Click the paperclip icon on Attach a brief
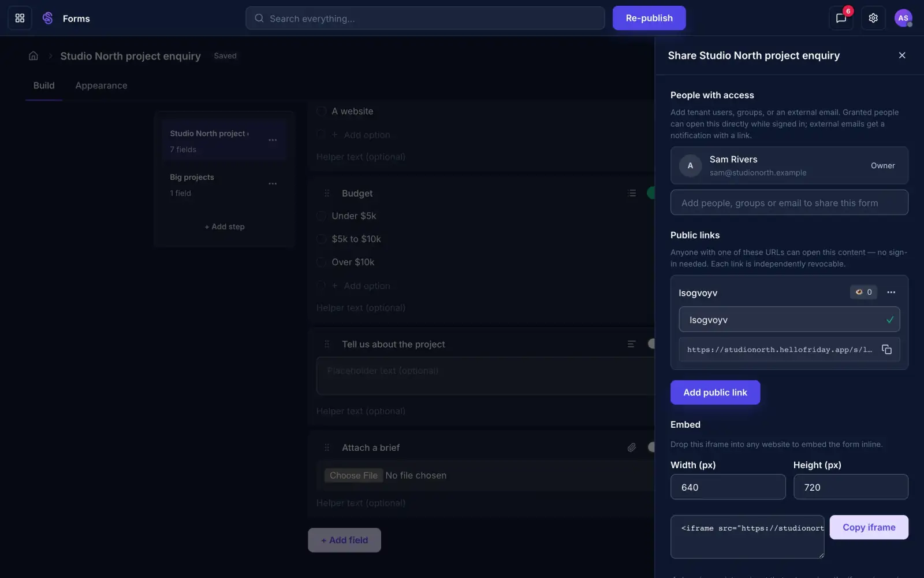 point(632,447)
